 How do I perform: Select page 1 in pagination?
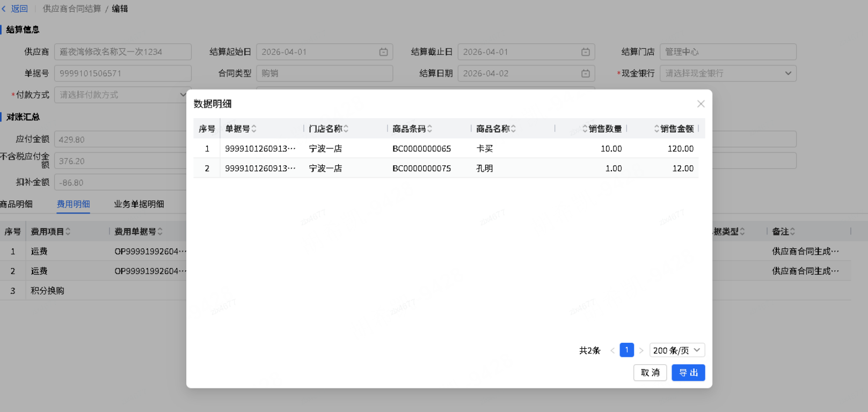point(626,350)
